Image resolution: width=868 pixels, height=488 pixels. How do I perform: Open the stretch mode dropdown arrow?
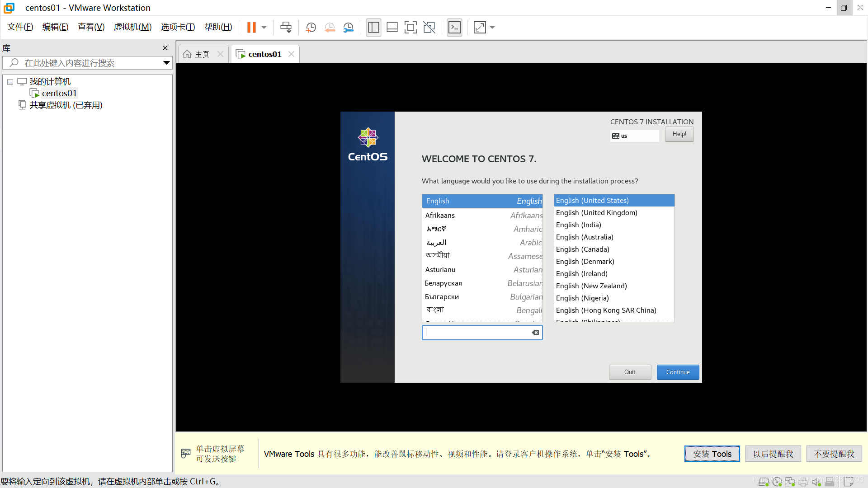(x=492, y=28)
